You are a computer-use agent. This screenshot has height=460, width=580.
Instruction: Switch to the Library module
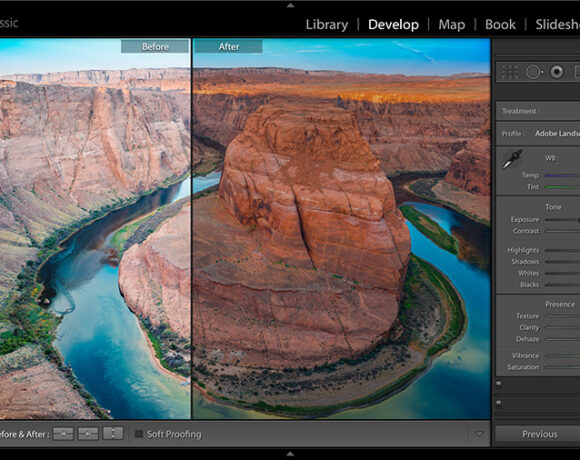[327, 24]
